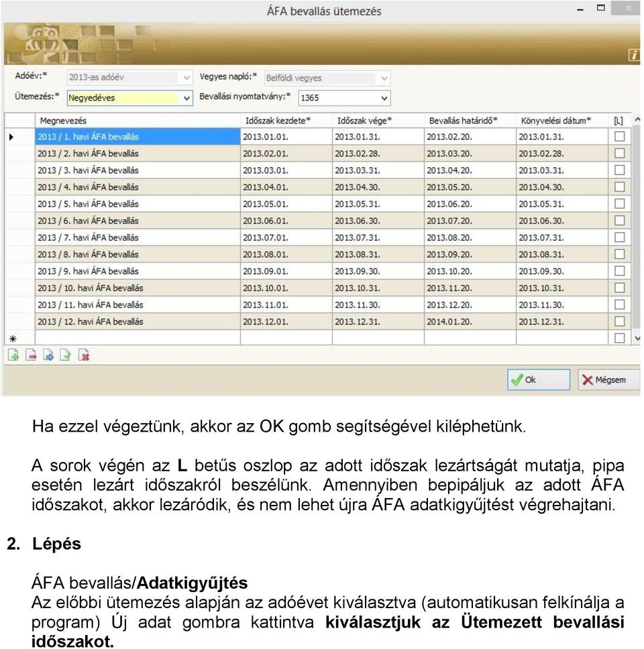Tick the L checkbox in the empty new row
Screen dimensions: 644x649
tap(620, 338)
